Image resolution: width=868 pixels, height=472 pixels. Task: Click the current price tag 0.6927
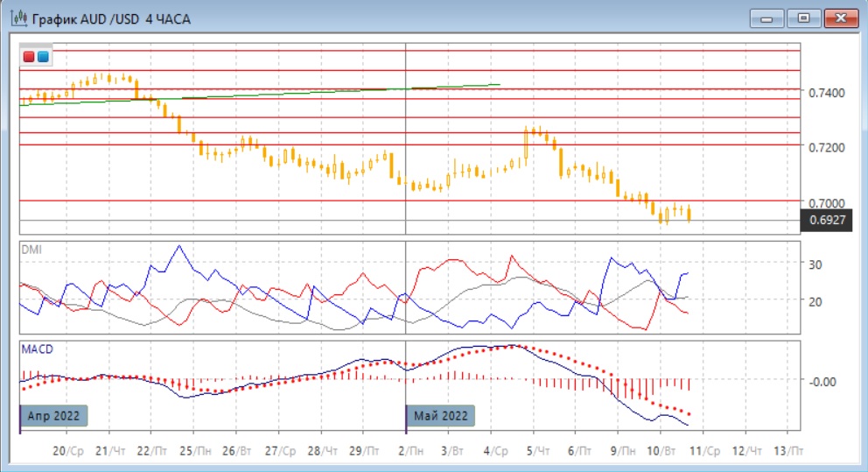pos(827,222)
